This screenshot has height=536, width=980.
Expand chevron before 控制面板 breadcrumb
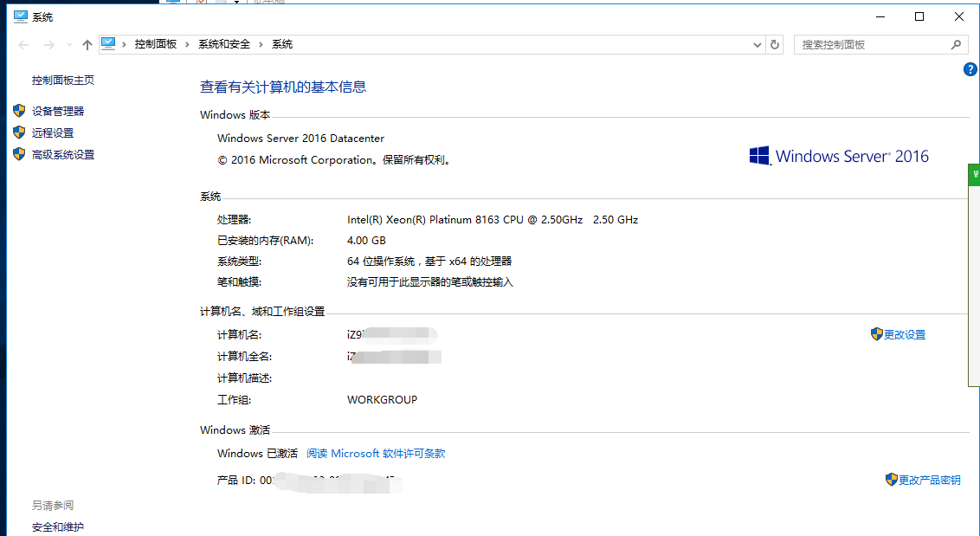click(125, 44)
